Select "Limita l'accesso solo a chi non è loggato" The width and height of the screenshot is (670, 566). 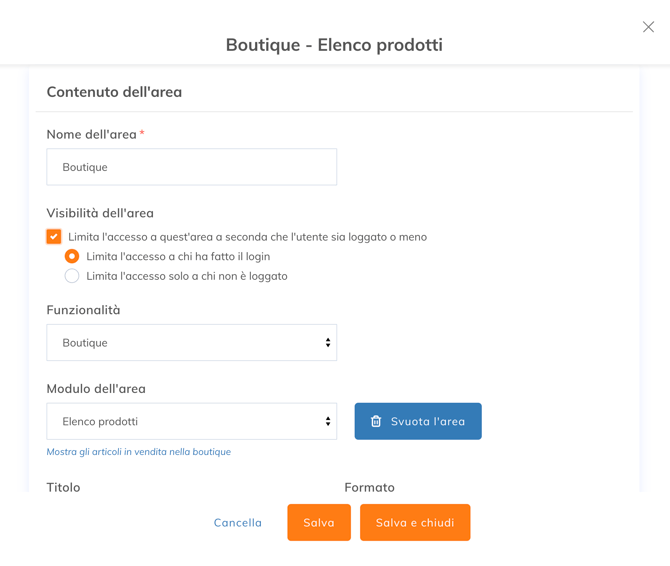[x=72, y=276]
